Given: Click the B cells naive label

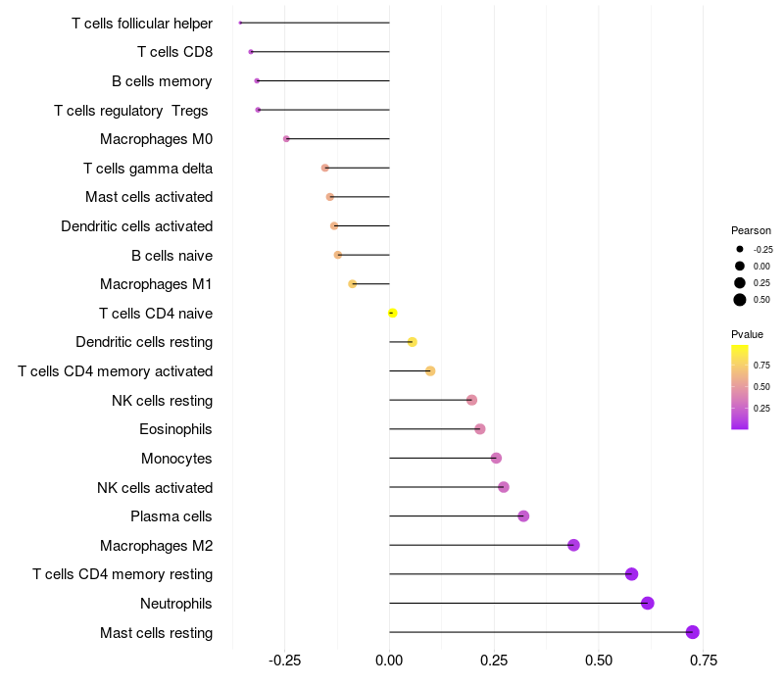Looking at the screenshot, I should pyautogui.click(x=171, y=255).
